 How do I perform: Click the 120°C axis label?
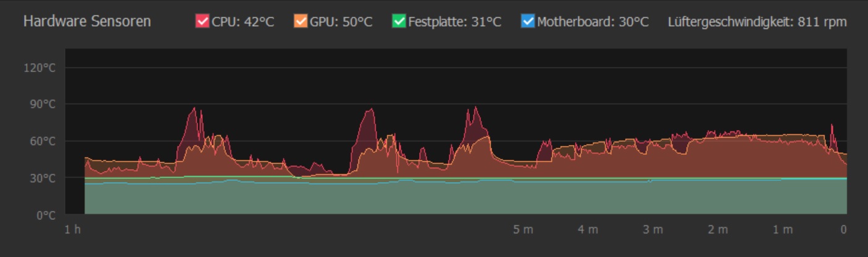point(40,68)
